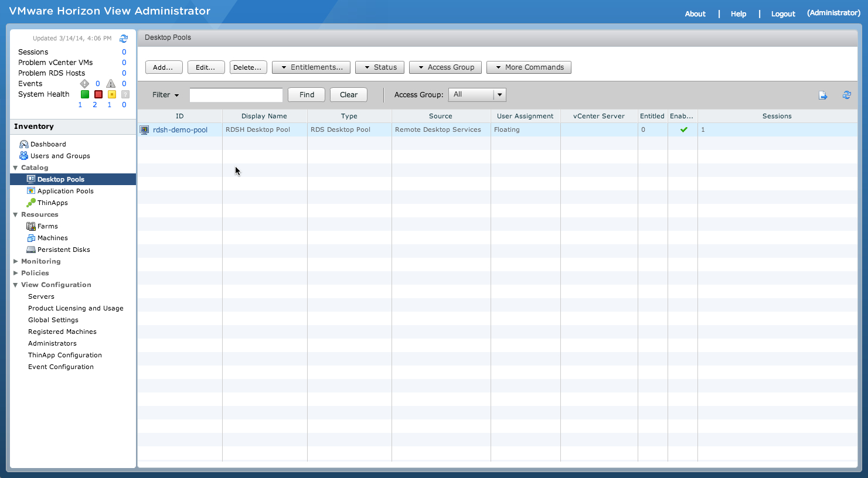
Task: Select ThinApps under Catalog
Action: [52, 202]
